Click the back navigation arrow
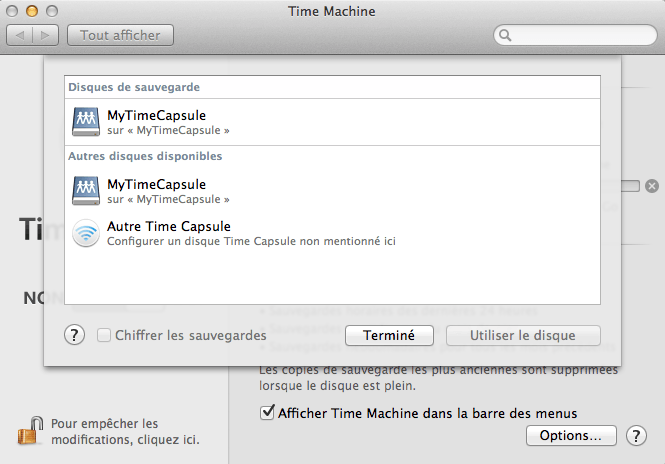The width and height of the screenshot is (665, 464). pyautogui.click(x=20, y=35)
